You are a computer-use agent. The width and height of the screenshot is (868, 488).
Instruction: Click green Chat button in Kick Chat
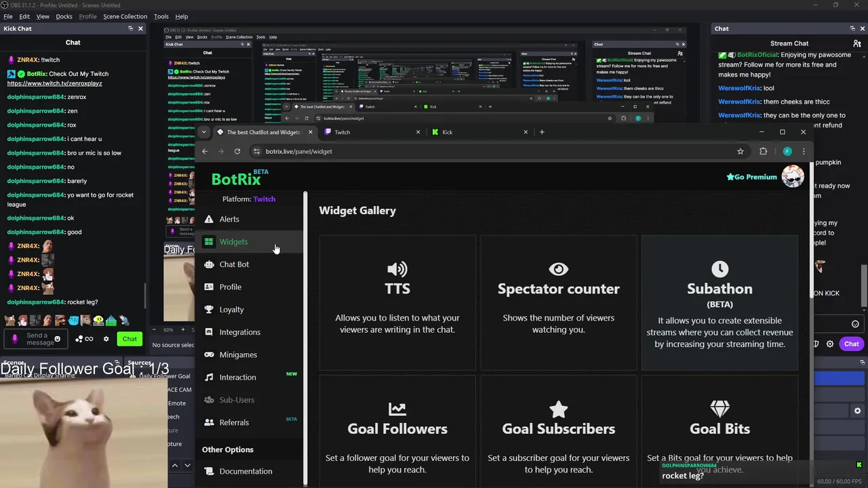click(130, 339)
